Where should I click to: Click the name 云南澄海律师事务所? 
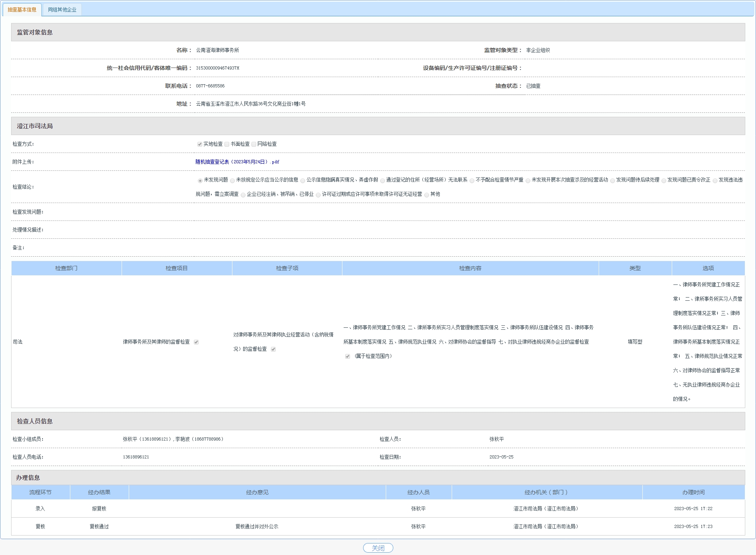click(217, 50)
